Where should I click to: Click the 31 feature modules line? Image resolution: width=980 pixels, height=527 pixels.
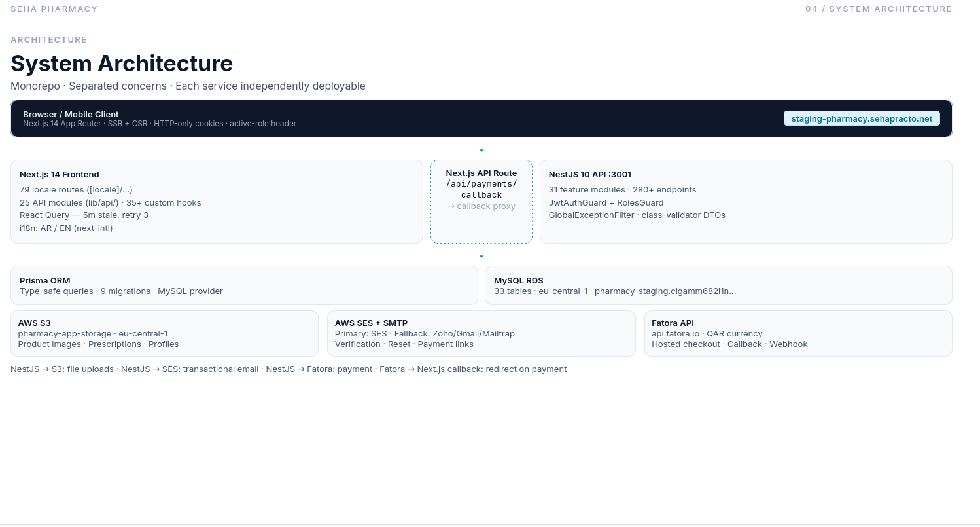(x=623, y=190)
